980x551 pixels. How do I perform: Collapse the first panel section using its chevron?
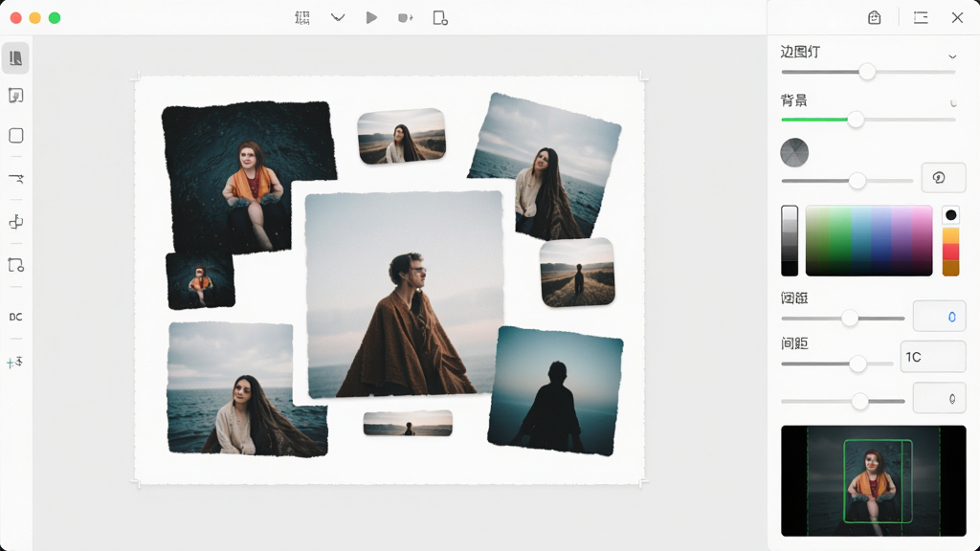pyautogui.click(x=952, y=56)
